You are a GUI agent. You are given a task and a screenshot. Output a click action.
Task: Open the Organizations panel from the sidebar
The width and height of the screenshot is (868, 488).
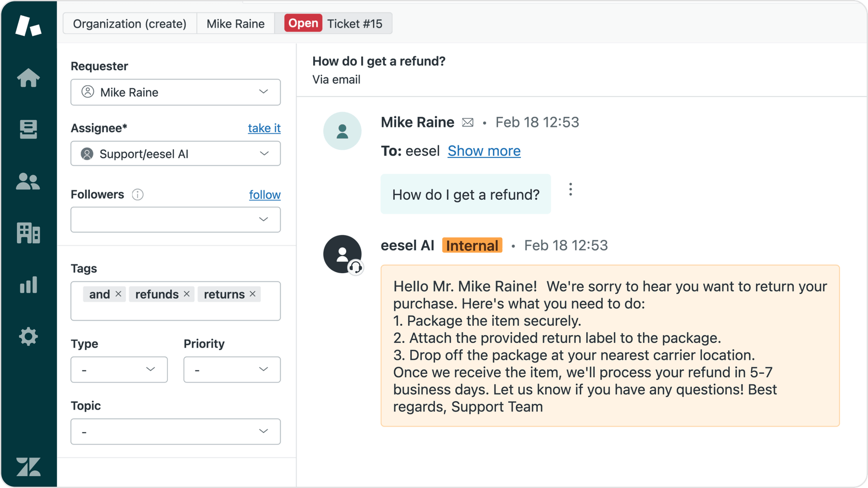28,233
